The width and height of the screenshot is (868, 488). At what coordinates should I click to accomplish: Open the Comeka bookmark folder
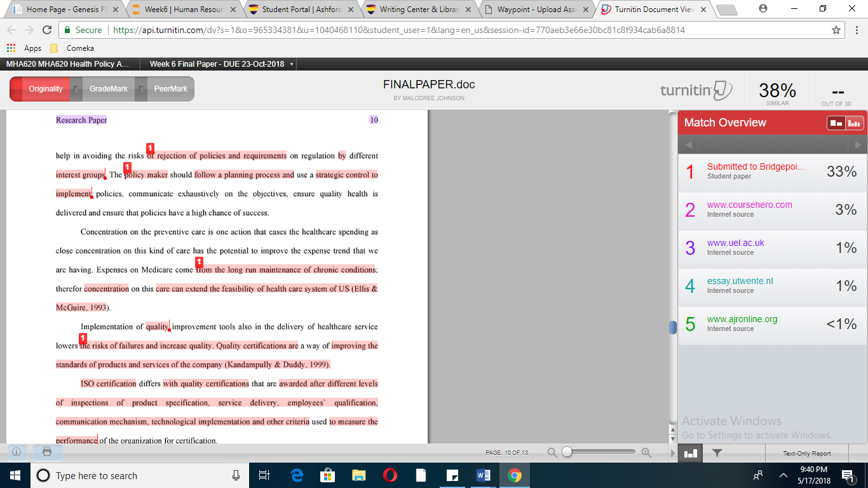coord(71,48)
